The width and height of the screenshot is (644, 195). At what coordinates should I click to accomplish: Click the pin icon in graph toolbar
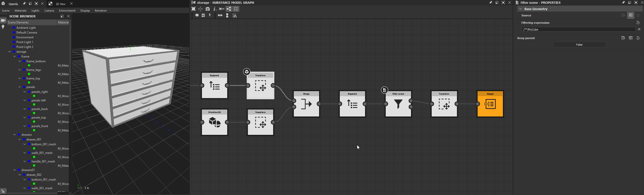tap(210, 15)
